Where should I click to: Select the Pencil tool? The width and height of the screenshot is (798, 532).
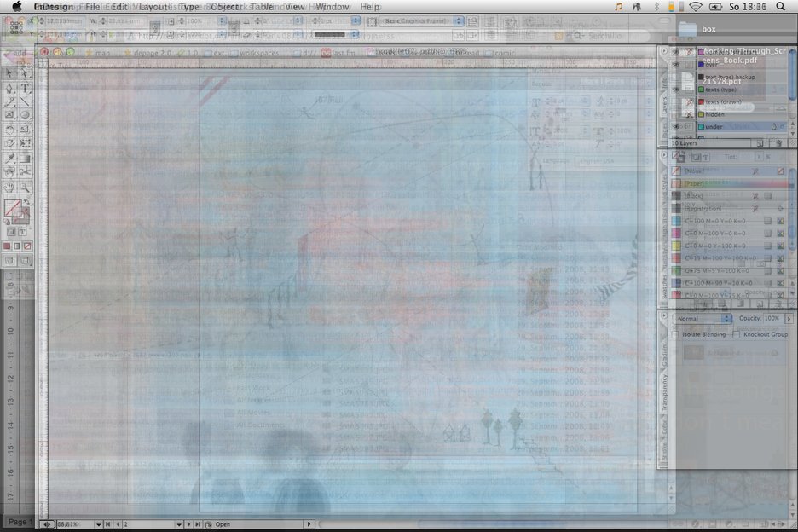click(9, 101)
